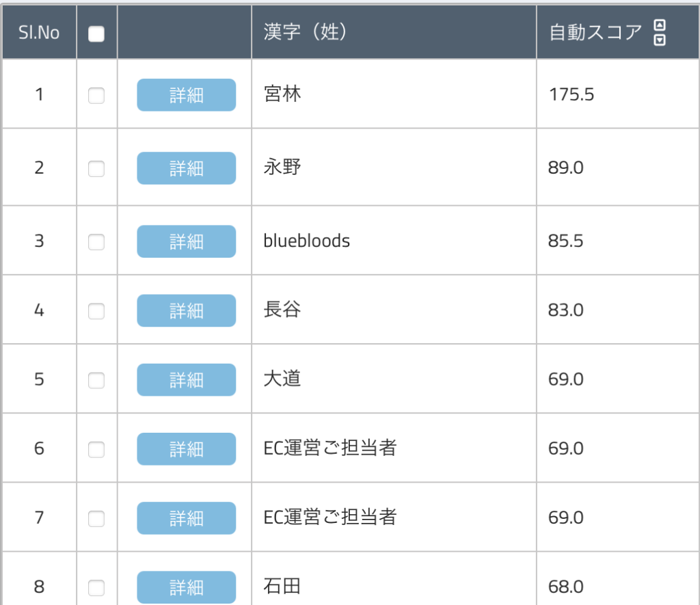
Task: View 詳細 of the bluebloods entry
Action: (186, 241)
